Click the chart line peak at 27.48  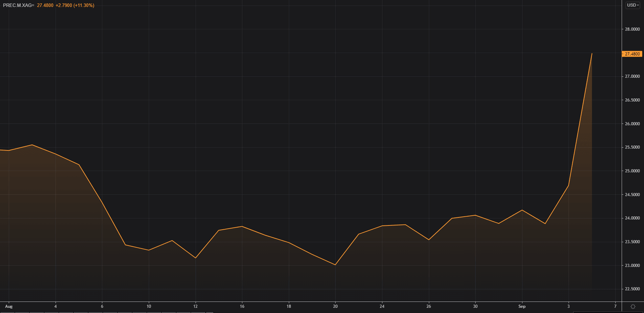(592, 54)
